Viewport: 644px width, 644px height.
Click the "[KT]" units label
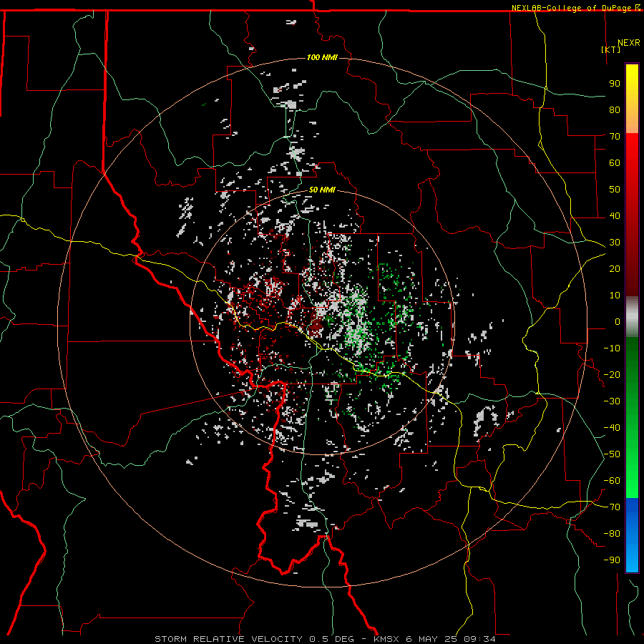click(x=611, y=49)
